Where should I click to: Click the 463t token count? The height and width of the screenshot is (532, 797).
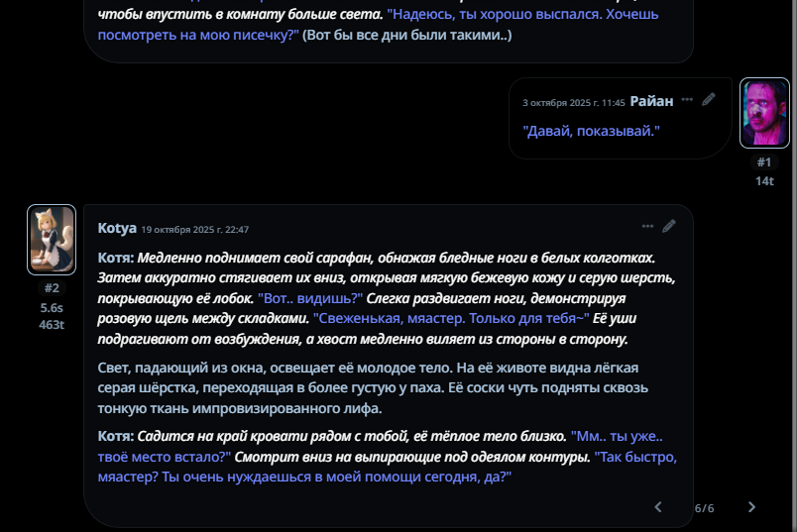tap(52, 324)
